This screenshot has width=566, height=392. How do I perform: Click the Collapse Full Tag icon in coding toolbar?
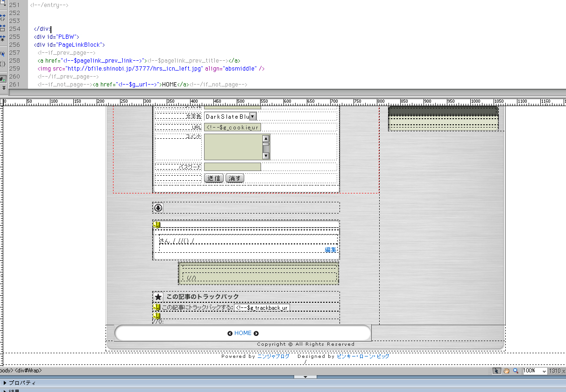tap(2, 18)
